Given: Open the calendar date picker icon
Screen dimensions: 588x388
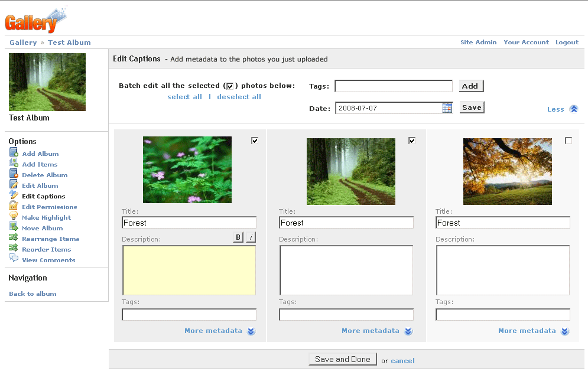Looking at the screenshot, I should 447,107.
